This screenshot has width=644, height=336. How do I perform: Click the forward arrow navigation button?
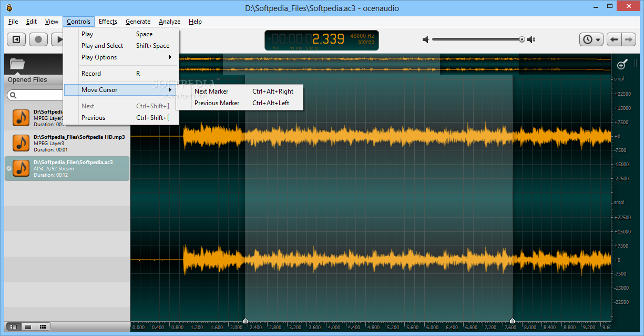pos(628,39)
